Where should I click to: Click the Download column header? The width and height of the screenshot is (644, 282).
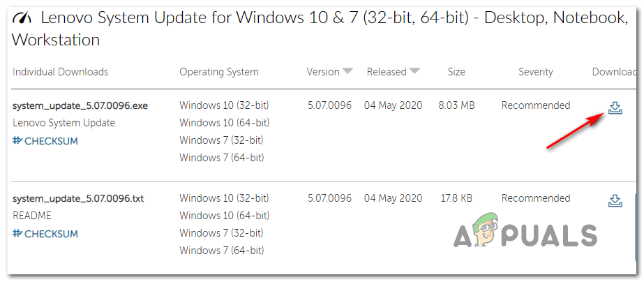coord(614,72)
